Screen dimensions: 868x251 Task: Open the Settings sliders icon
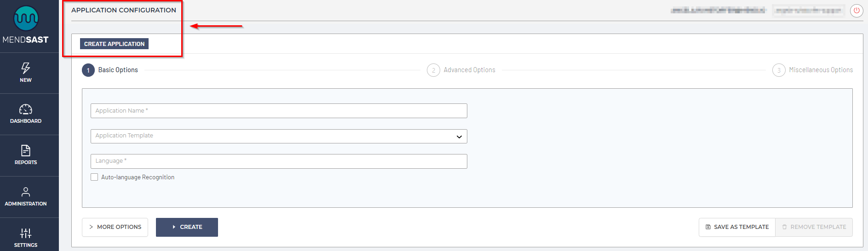tap(26, 233)
